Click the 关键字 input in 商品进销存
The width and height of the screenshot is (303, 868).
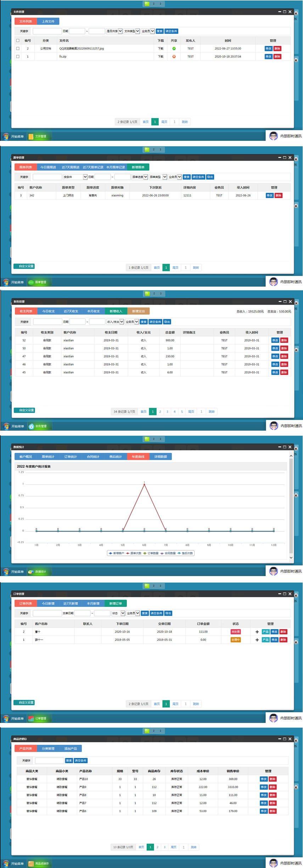[50, 761]
